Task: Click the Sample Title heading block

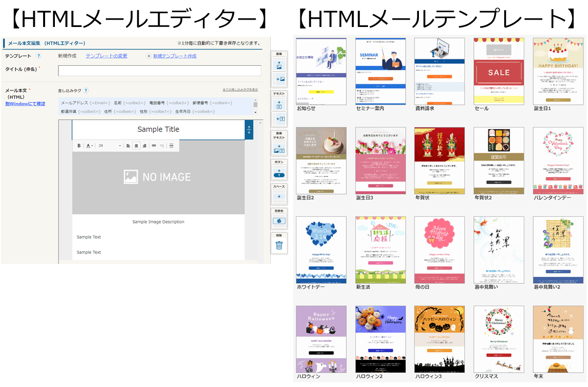Action: click(158, 129)
